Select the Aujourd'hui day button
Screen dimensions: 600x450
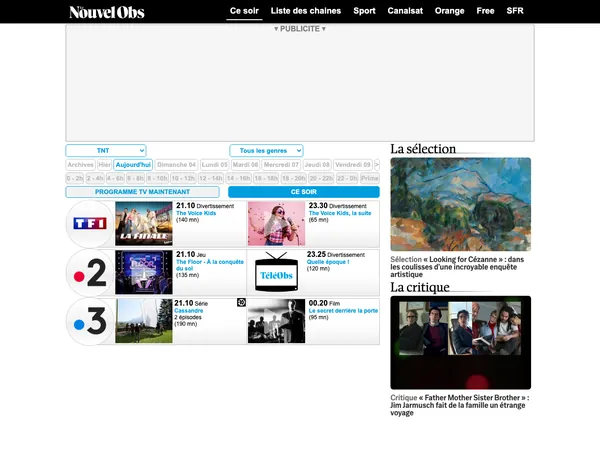[133, 165]
